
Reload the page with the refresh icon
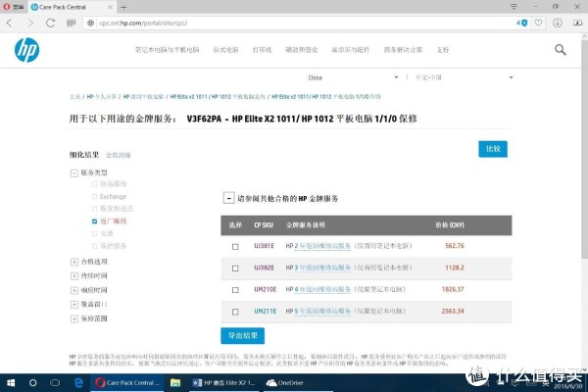50,23
